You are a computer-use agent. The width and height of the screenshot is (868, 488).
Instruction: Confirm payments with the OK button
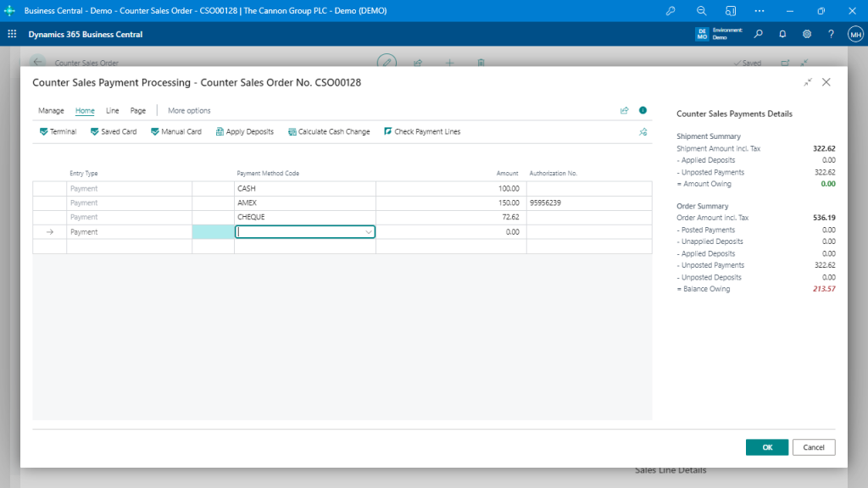point(766,447)
